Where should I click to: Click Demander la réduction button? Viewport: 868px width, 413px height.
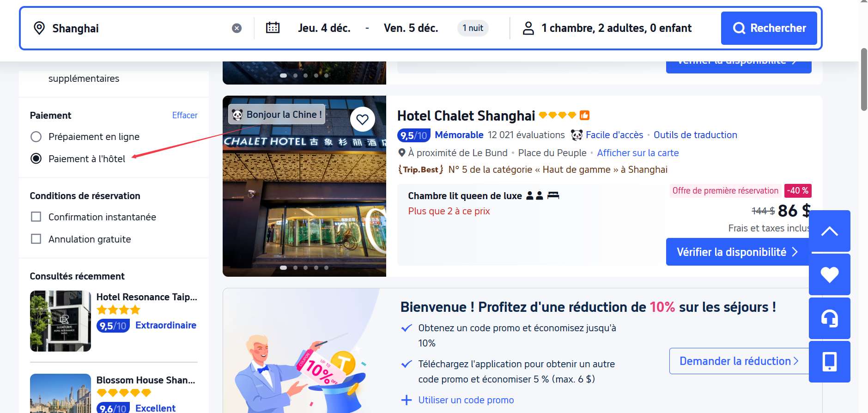click(739, 361)
